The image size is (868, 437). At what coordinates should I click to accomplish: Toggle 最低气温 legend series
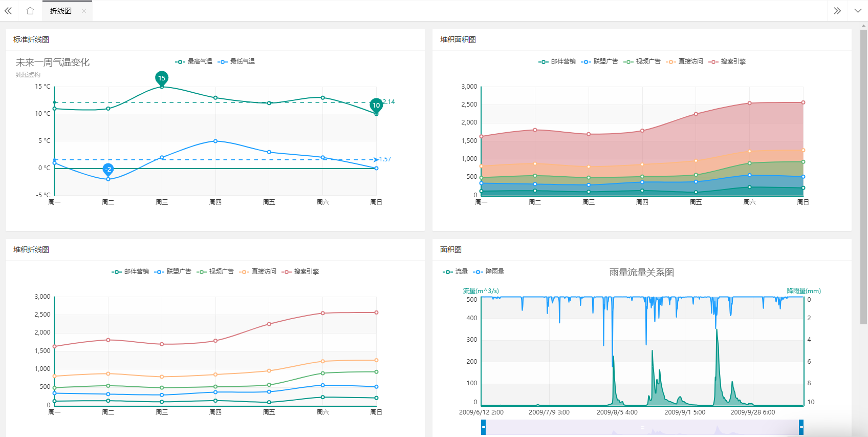pos(236,61)
